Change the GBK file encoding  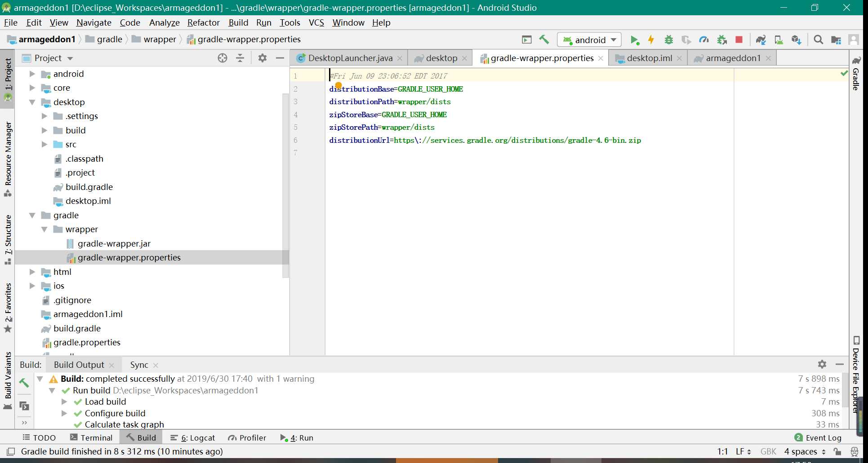coord(768,451)
